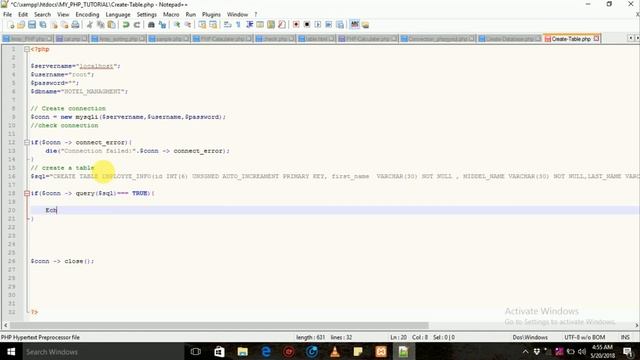
Task: Open the Run menu
Action: click(x=191, y=14)
